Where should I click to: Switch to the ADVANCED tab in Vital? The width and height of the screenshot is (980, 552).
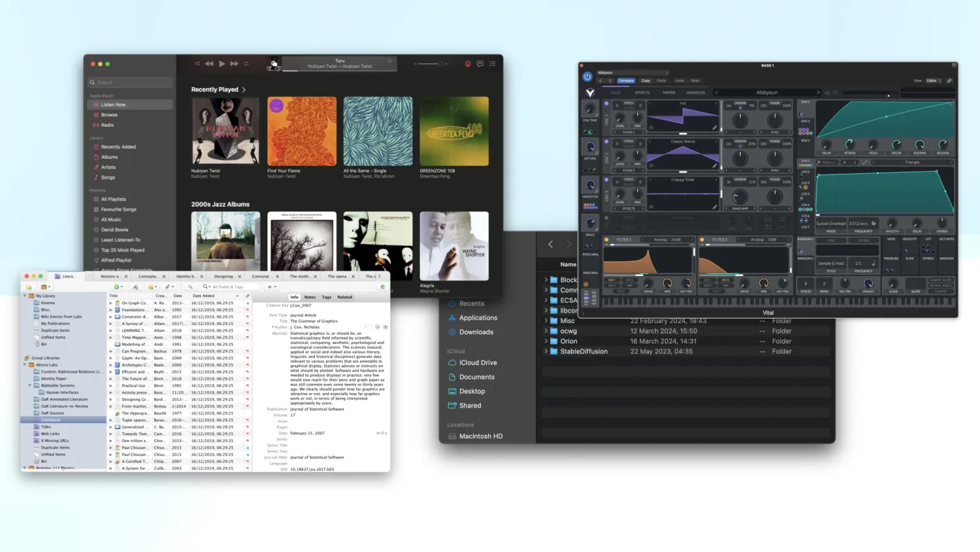[x=696, y=92]
